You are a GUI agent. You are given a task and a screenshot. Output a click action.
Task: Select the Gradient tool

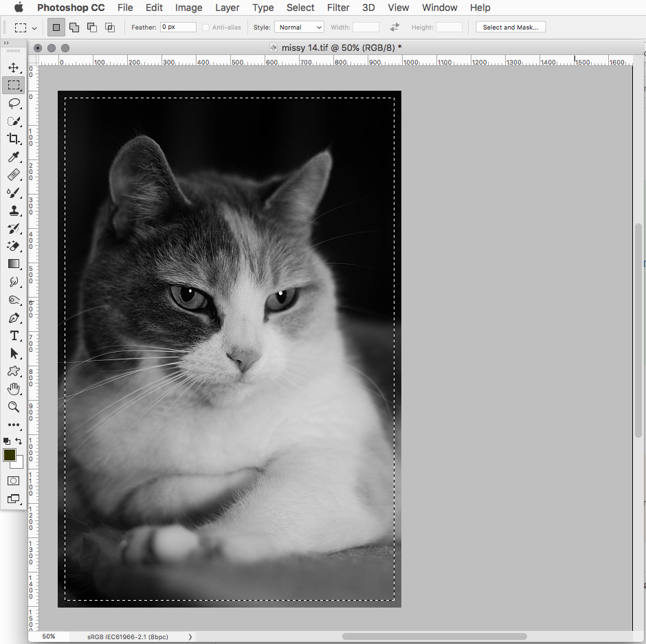point(14,264)
